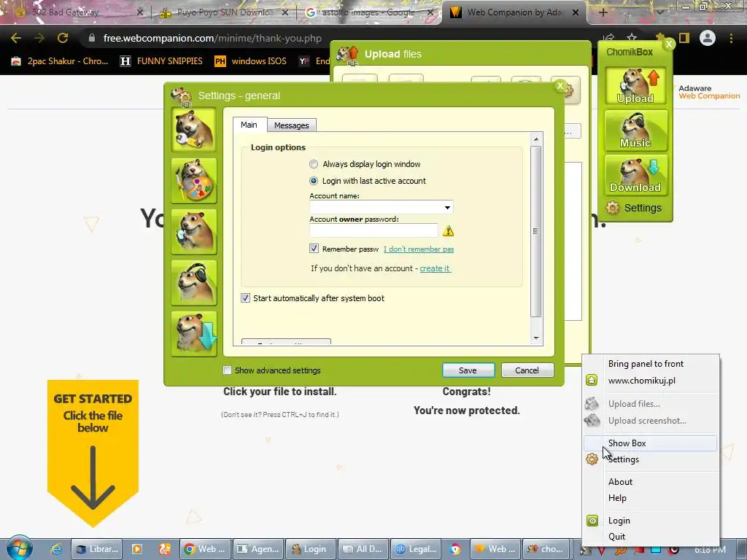747x560 pixels.
Task: Choose About in tray menu
Action: tap(651, 482)
